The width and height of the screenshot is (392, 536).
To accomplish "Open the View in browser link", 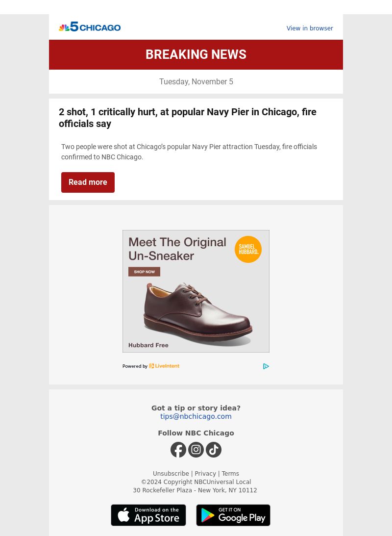I will [310, 28].
